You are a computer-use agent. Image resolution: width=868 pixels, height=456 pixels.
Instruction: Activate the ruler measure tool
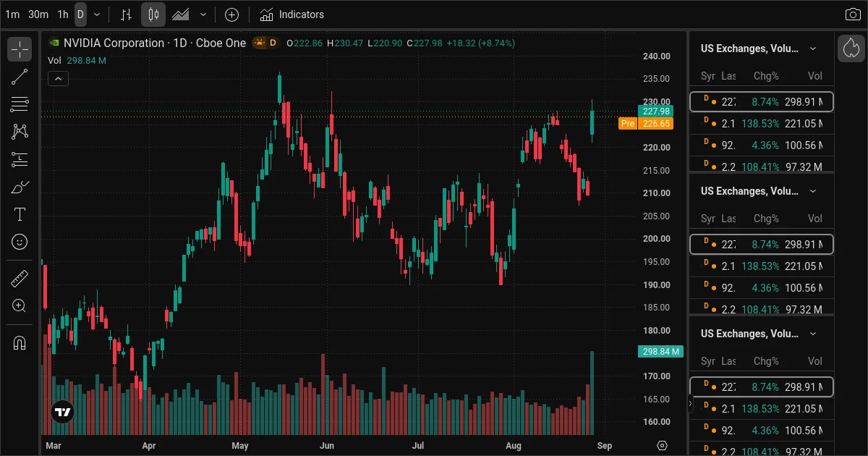tap(20, 278)
